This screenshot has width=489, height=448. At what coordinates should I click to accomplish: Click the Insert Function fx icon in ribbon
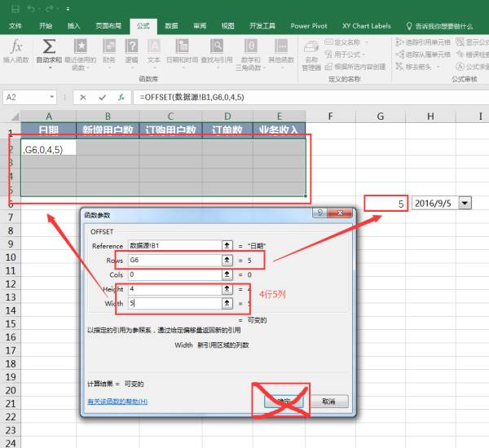coord(16,46)
